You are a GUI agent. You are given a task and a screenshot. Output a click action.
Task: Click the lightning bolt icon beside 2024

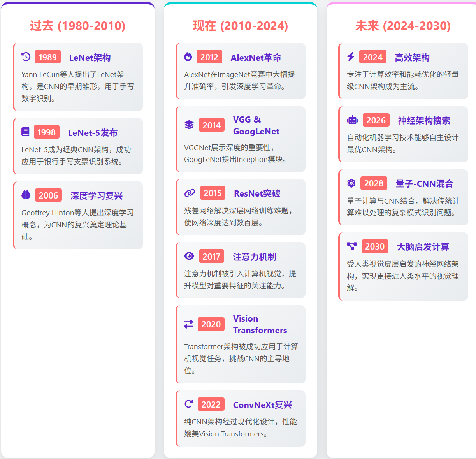pos(351,57)
